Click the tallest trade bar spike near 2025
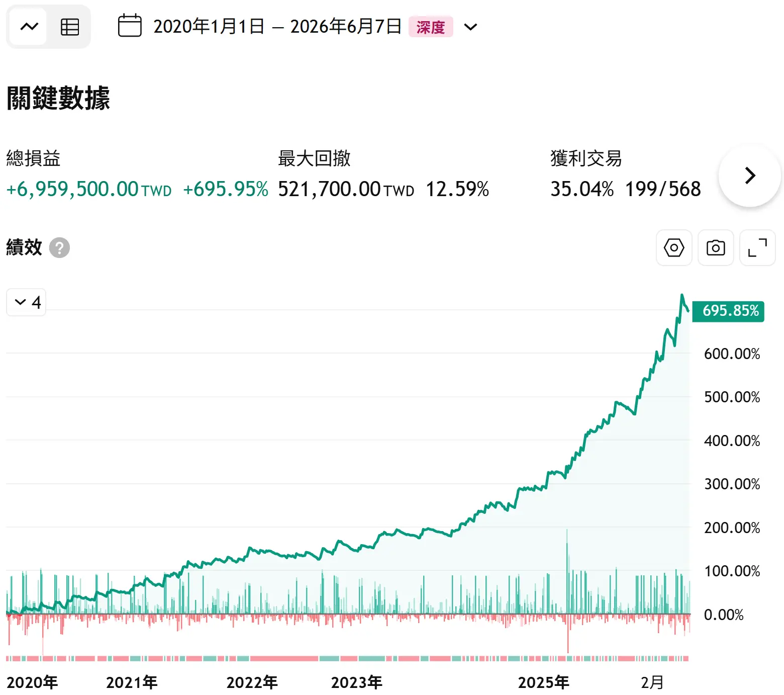 [x=567, y=571]
